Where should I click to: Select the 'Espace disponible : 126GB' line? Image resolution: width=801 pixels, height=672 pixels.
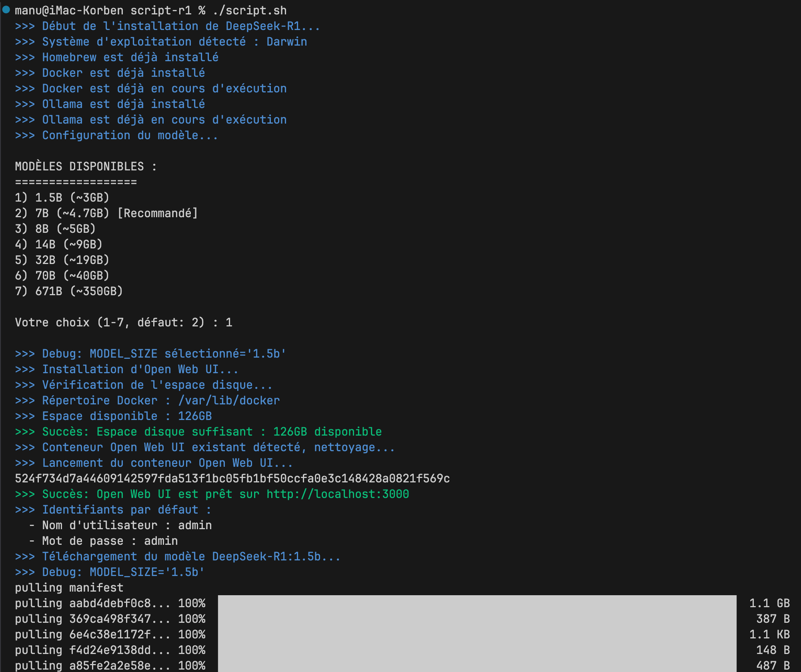113,416
